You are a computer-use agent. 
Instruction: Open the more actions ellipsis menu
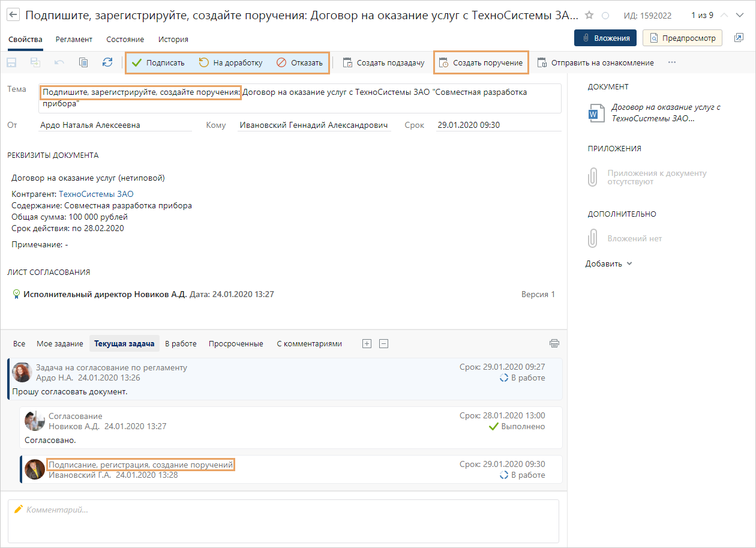click(672, 62)
